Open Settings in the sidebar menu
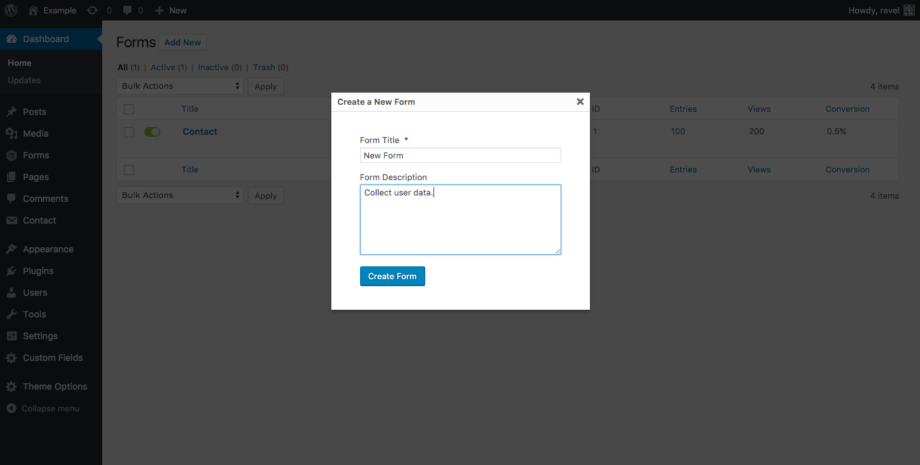 click(40, 336)
